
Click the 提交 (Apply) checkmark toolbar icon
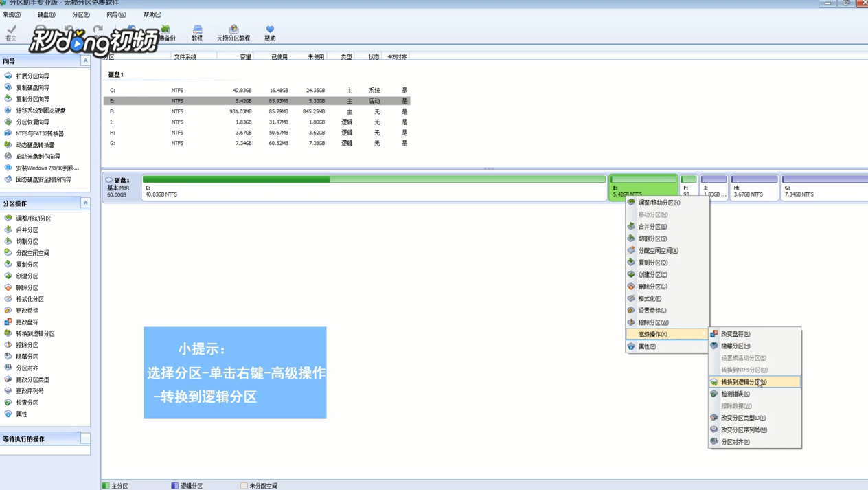(11, 32)
